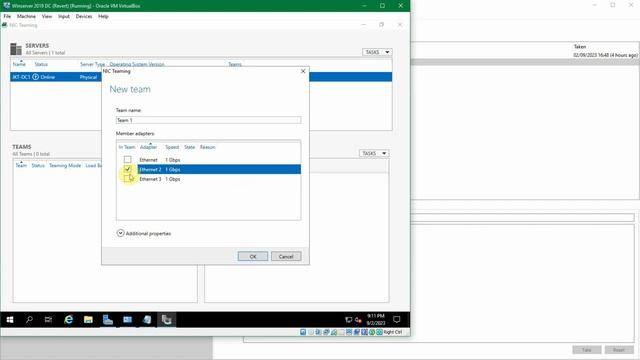Click VirtualBox Right Ctrl host key indicator
Viewport: 640px width, 360px height.
(392, 332)
